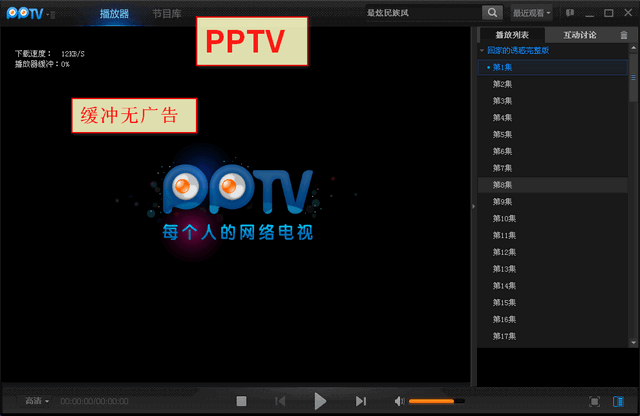Click the stop playback button
The width and height of the screenshot is (640, 416).
click(x=241, y=401)
